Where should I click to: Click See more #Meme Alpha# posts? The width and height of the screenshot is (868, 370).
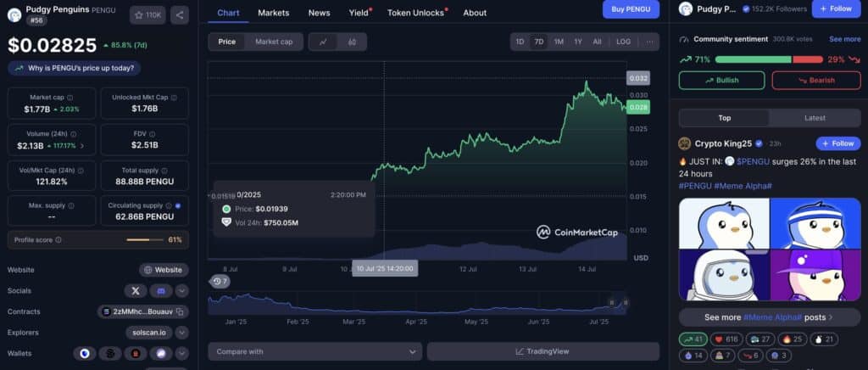pyautogui.click(x=770, y=317)
